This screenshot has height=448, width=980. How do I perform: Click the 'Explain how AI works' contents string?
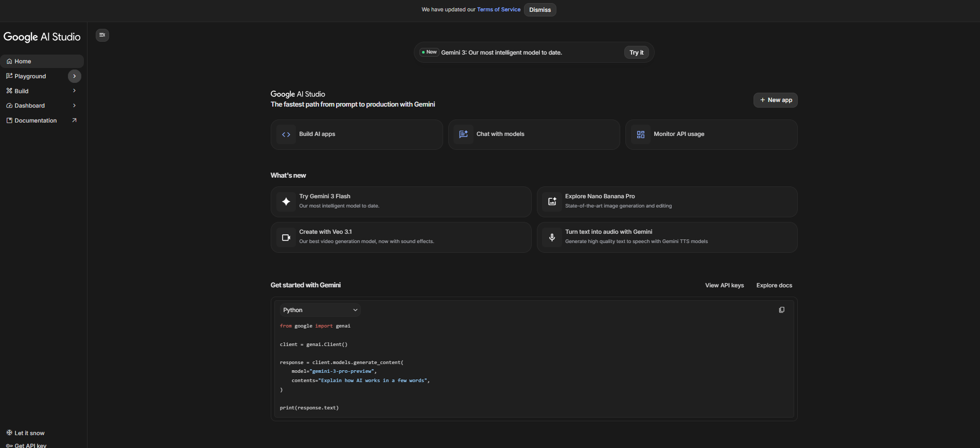pos(374,381)
